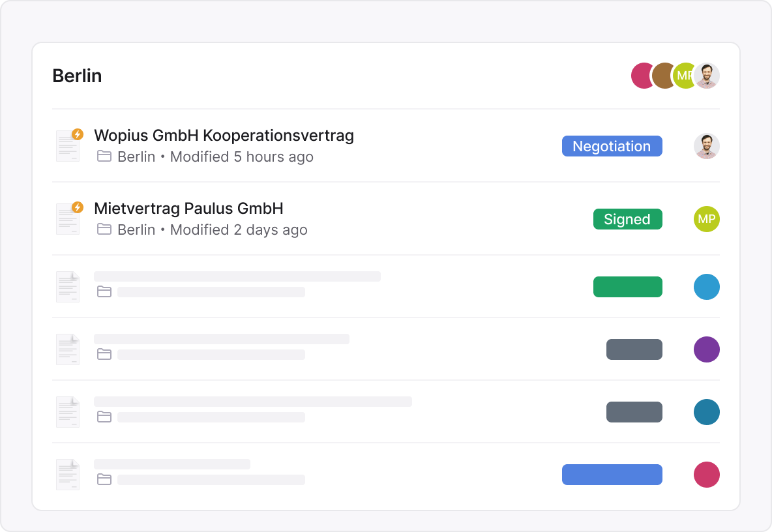Click the pink avatar in header group
772x532 pixels.
(640, 76)
